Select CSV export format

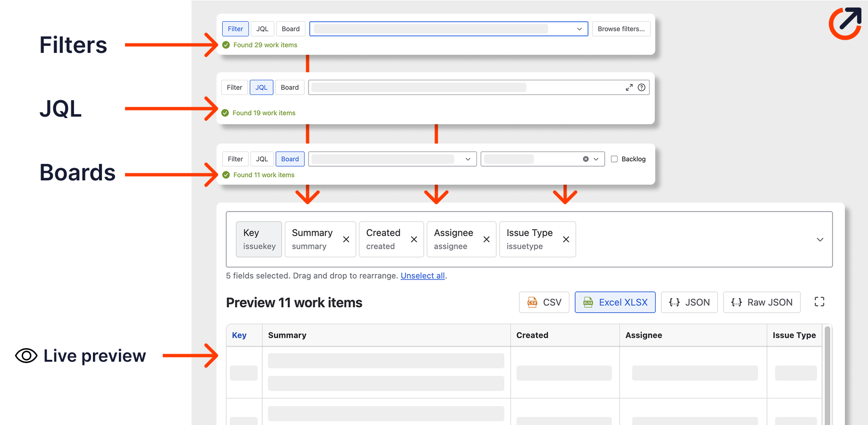pos(544,302)
